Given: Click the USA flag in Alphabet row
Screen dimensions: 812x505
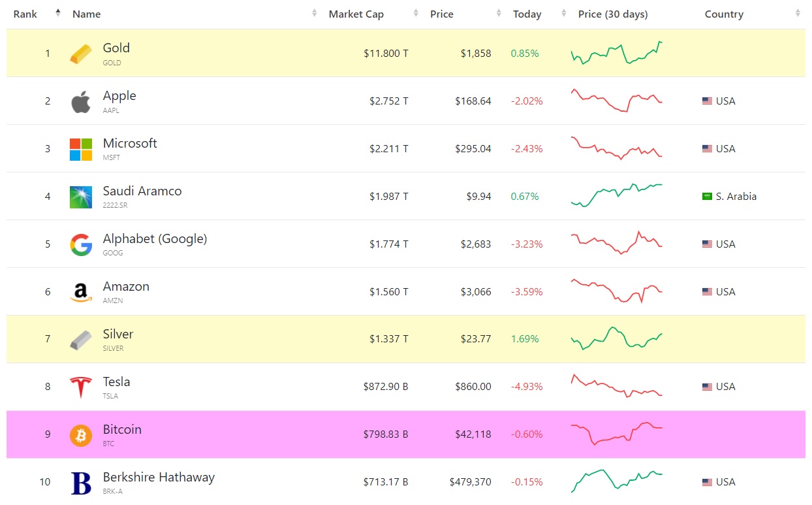Looking at the screenshot, I should pos(707,244).
